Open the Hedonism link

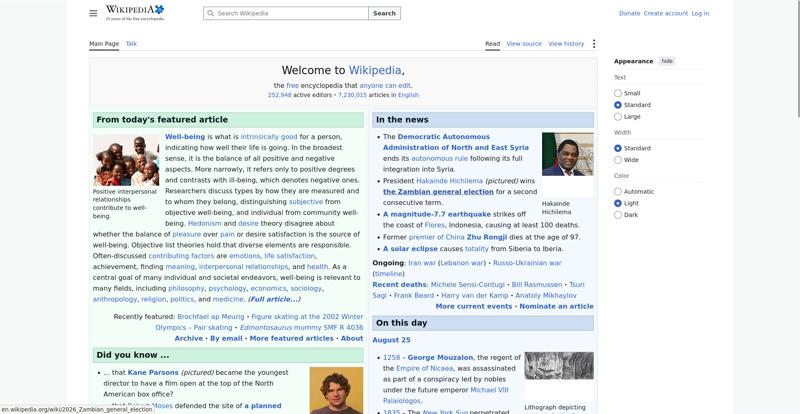205,224
